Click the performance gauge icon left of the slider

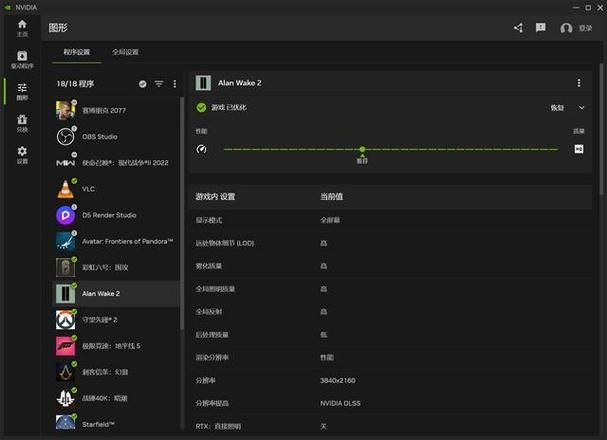tap(201, 149)
